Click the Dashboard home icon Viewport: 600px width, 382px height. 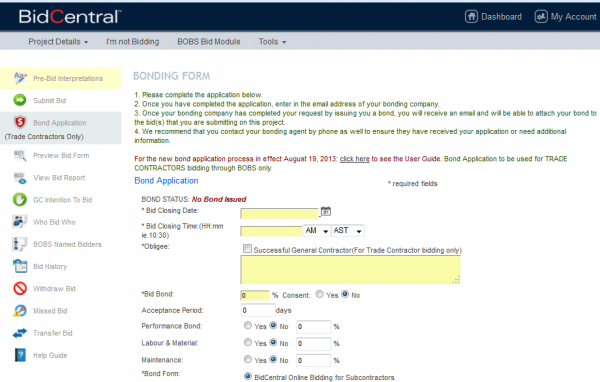[x=471, y=16]
